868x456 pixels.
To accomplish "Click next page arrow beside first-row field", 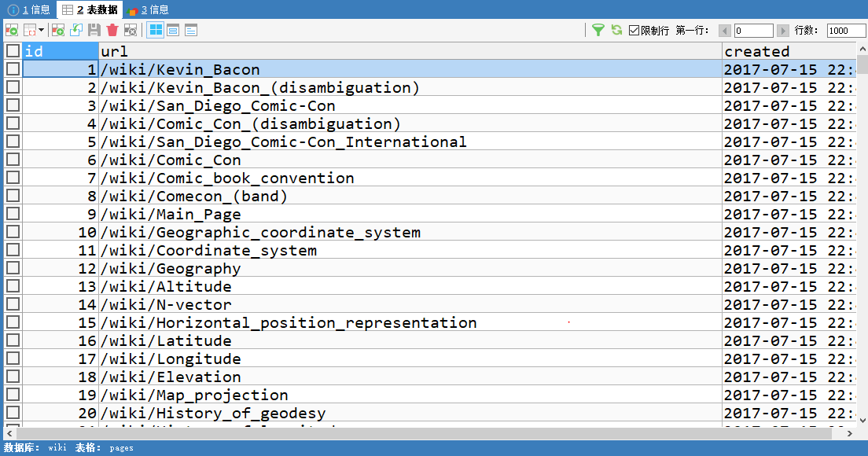I will (783, 31).
